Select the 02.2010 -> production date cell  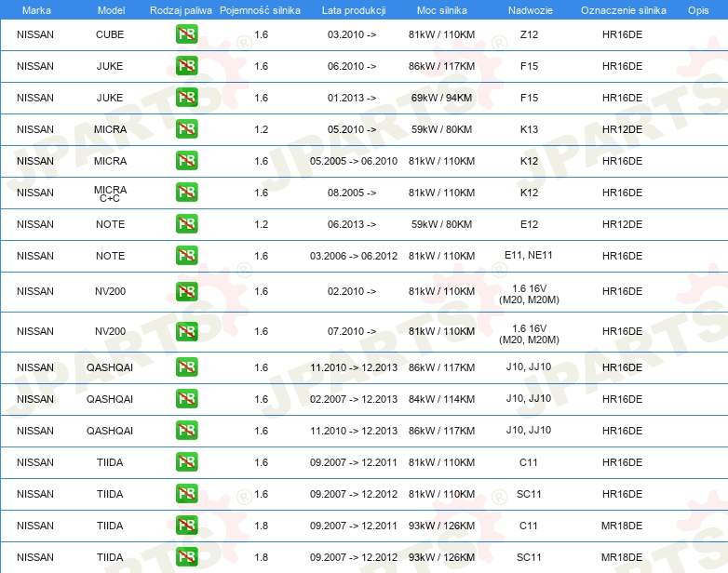point(352,291)
